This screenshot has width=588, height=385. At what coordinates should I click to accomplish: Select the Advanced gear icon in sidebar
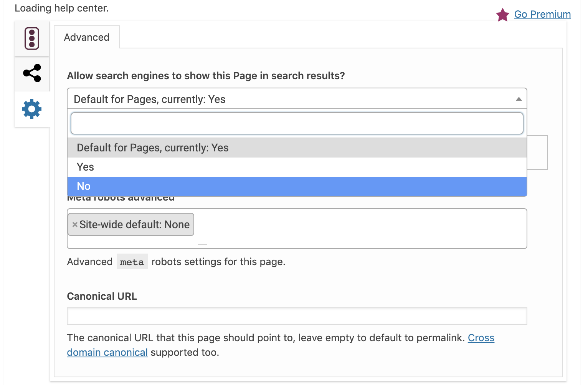pyautogui.click(x=32, y=109)
